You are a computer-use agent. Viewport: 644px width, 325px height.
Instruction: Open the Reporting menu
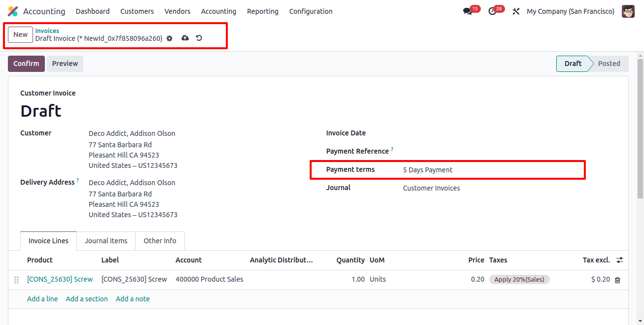click(x=263, y=11)
